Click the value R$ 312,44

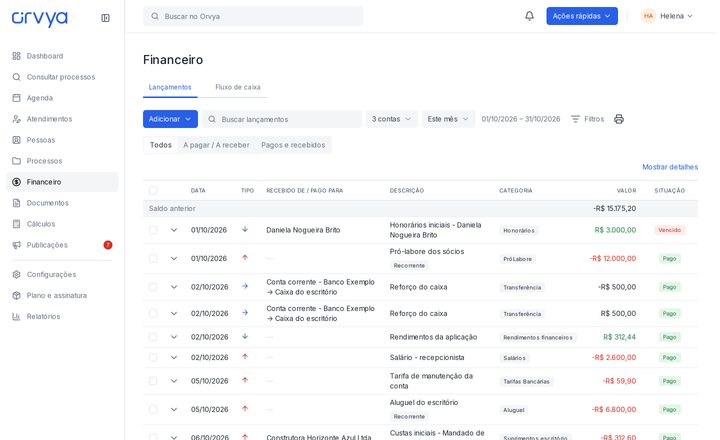(619, 337)
